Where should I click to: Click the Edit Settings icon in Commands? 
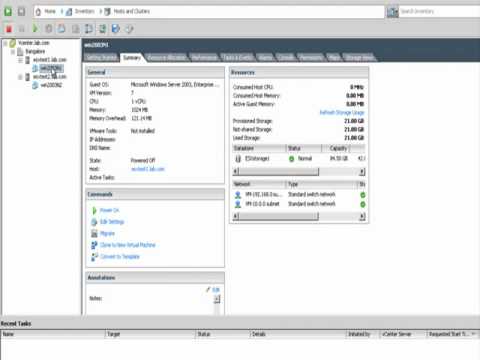click(94, 222)
